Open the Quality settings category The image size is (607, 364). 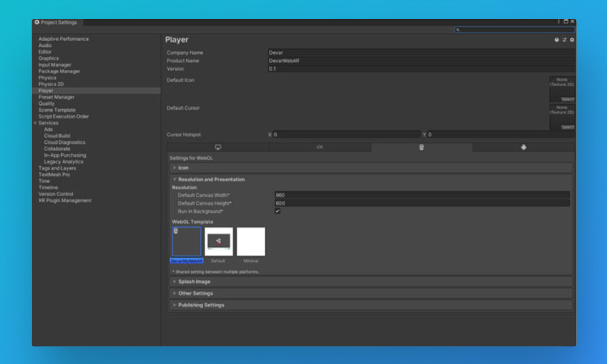47,104
